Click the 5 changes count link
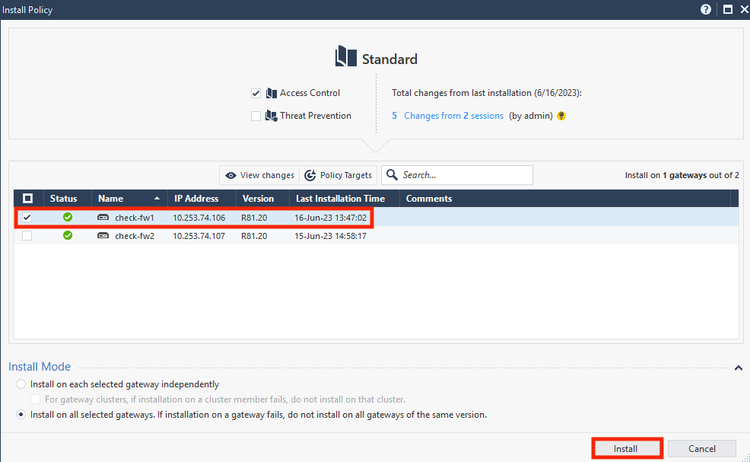This screenshot has height=462, width=750. [394, 116]
